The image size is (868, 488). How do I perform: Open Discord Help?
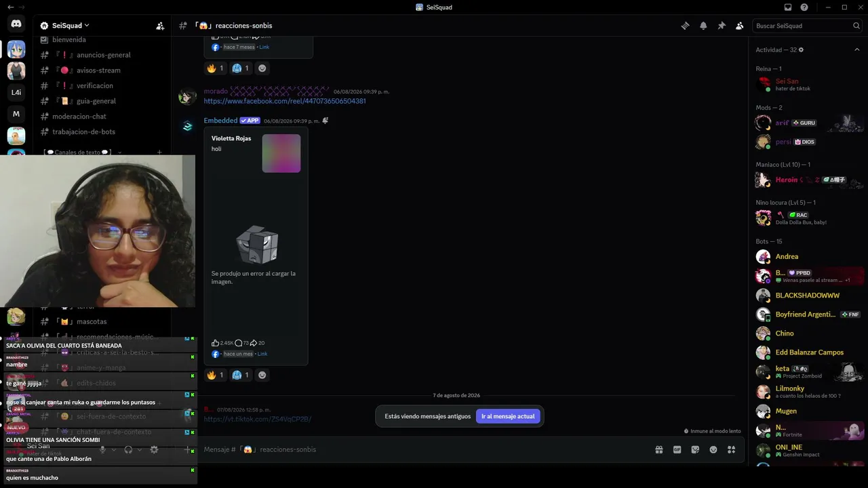click(x=804, y=7)
